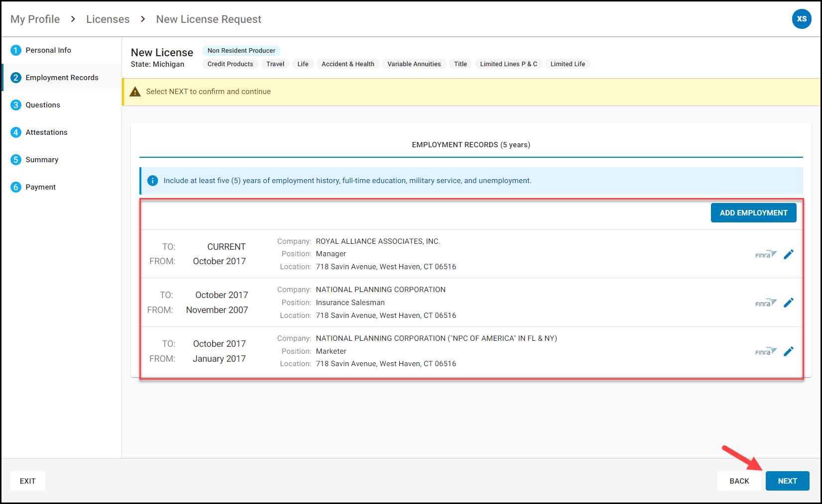Select step 4 circle for Attestations
The width and height of the screenshot is (822, 504).
[x=16, y=132]
